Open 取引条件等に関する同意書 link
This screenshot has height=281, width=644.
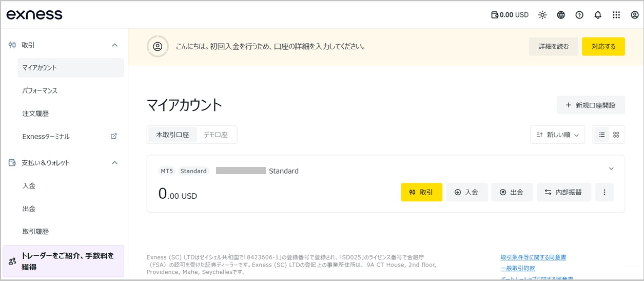[533, 257]
